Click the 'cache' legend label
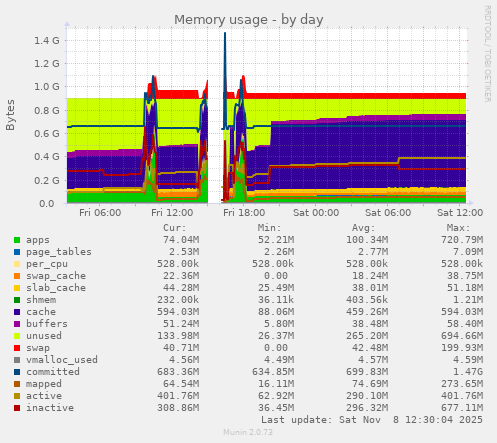497x443 pixels. pyautogui.click(x=41, y=312)
